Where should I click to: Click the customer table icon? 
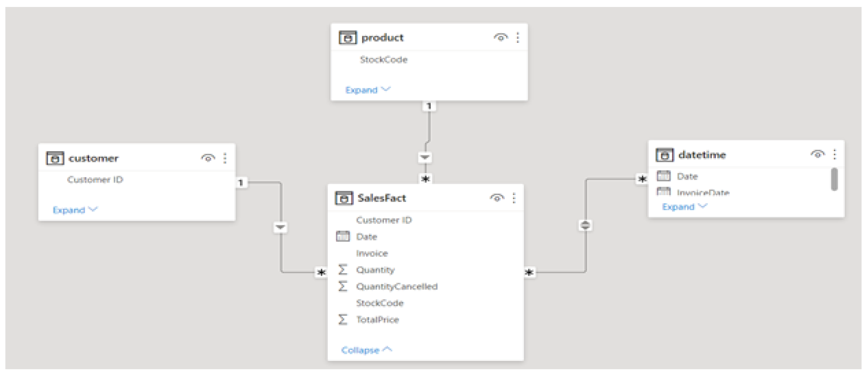click(54, 158)
